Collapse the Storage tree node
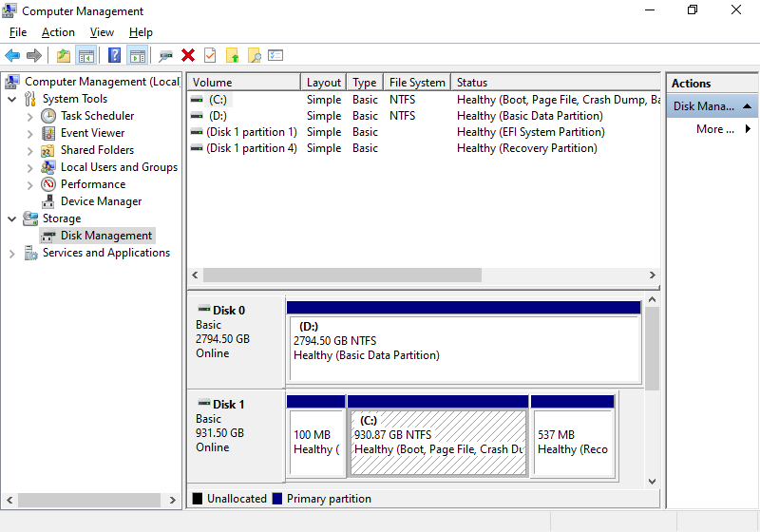Viewport: 760px width, 532px height. [12, 219]
